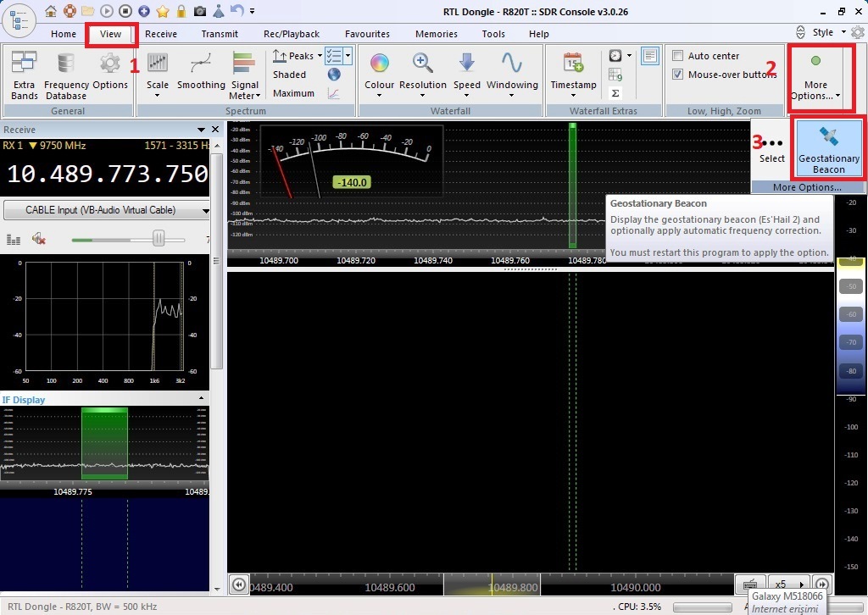
Task: Open the CABLE Input audio device dropdown
Action: [x=107, y=210]
